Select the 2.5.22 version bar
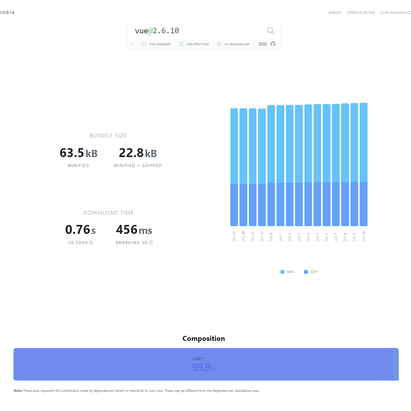The width and height of the screenshot is (411, 411). (x=262, y=167)
